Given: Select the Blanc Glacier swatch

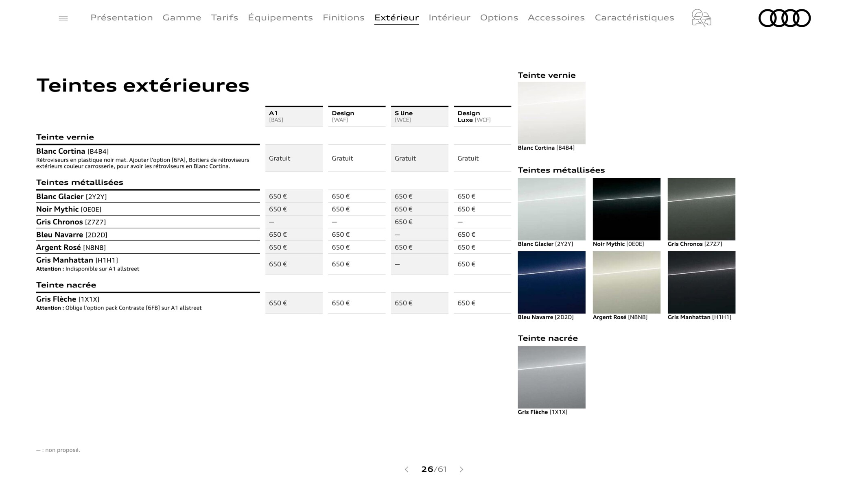Looking at the screenshot, I should pos(551,209).
